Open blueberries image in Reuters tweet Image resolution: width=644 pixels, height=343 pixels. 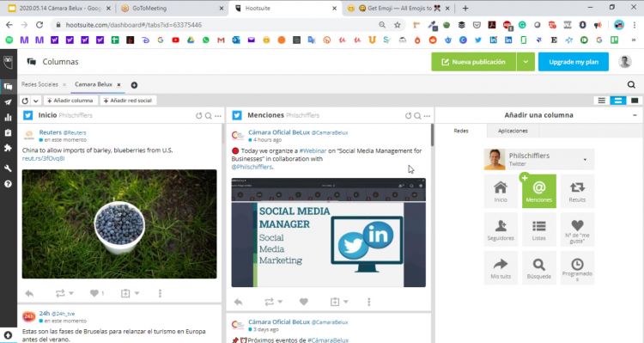point(119,224)
